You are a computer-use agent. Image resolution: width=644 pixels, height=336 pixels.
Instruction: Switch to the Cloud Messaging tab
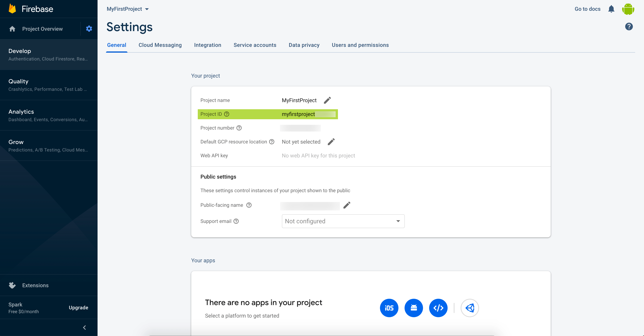click(x=160, y=45)
